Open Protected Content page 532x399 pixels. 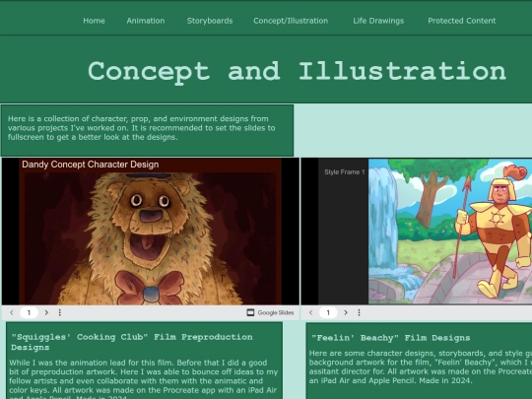point(462,21)
